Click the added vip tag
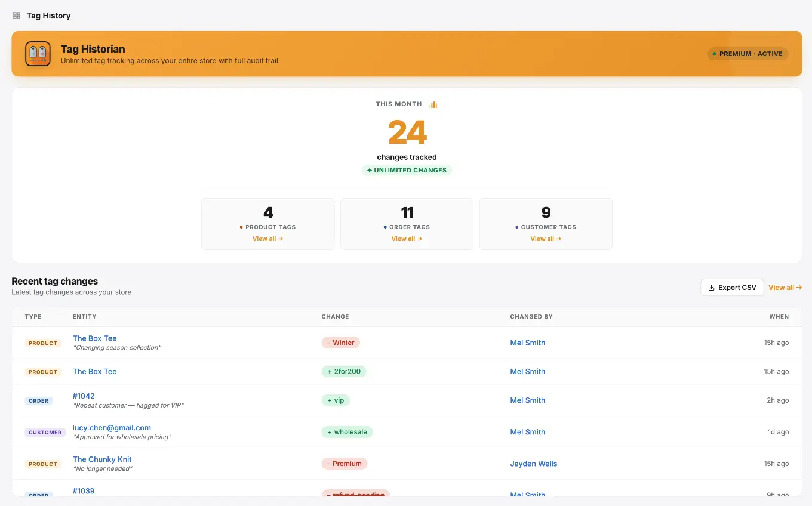 pyautogui.click(x=336, y=400)
